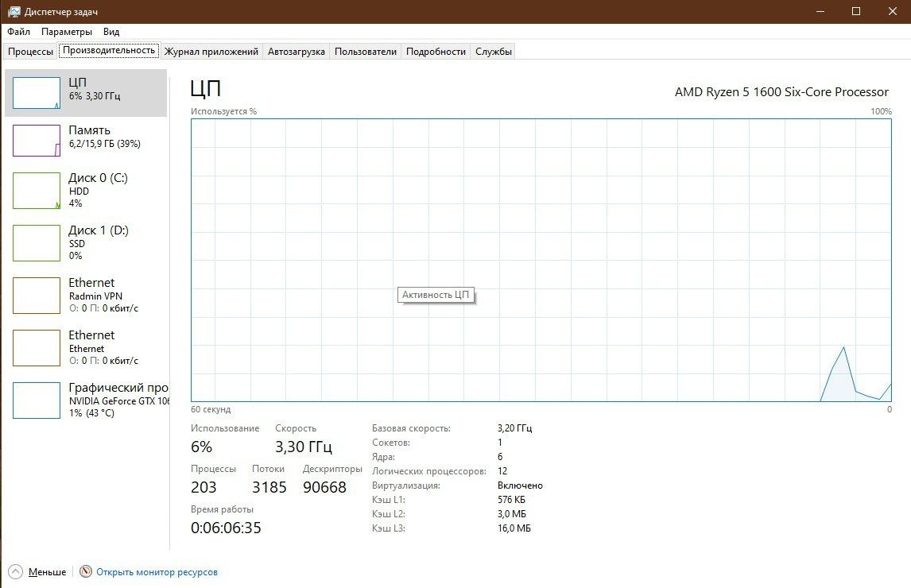911x588 pixels.
Task: Click the 'Radmin VPN' adapter name
Action: (x=96, y=296)
